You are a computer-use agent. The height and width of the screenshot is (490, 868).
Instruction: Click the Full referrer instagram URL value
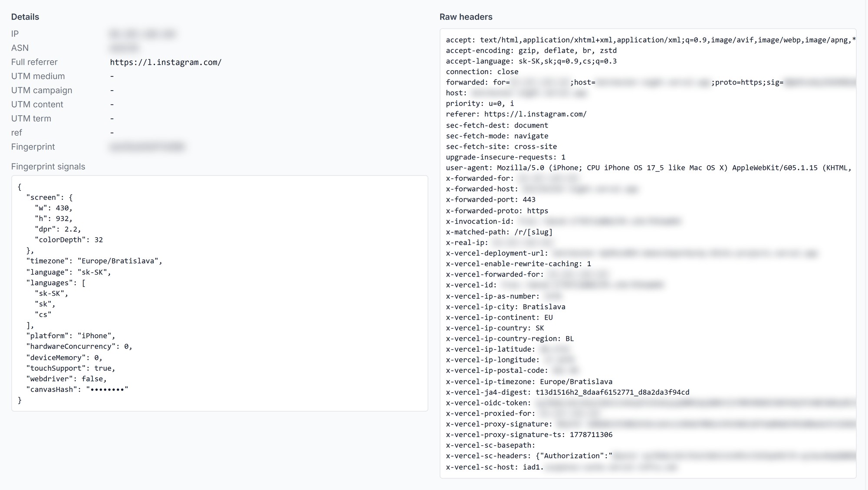point(166,62)
